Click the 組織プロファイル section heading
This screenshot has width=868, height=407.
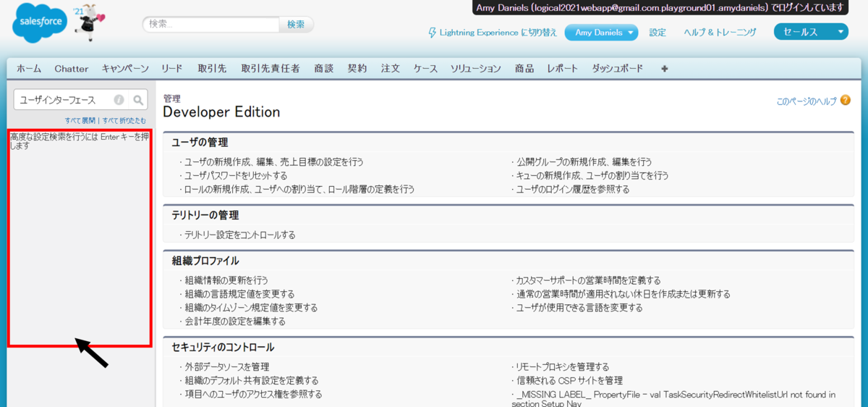pos(205,261)
